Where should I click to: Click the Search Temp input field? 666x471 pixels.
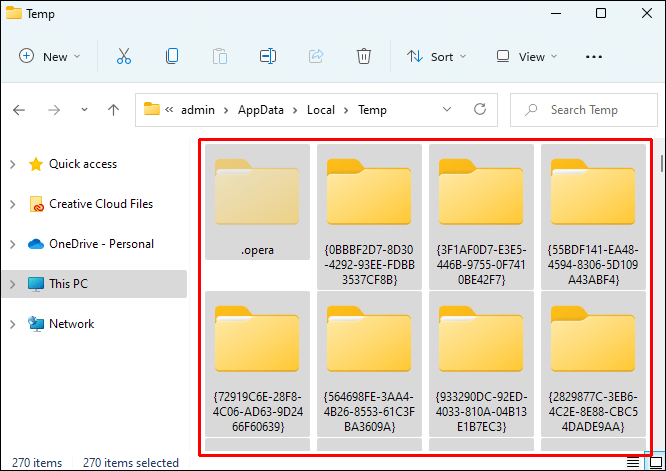(584, 110)
